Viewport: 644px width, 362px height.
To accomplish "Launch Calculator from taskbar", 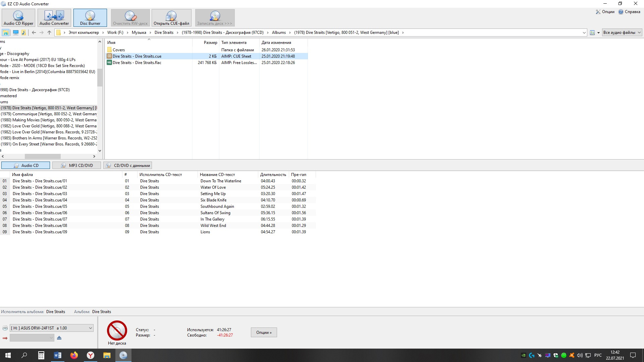I will [41, 355].
